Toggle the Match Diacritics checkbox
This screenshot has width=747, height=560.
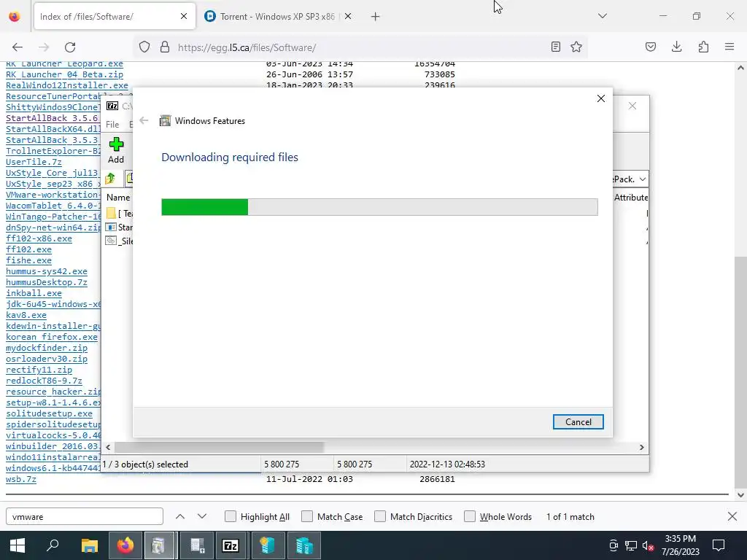pos(380,517)
